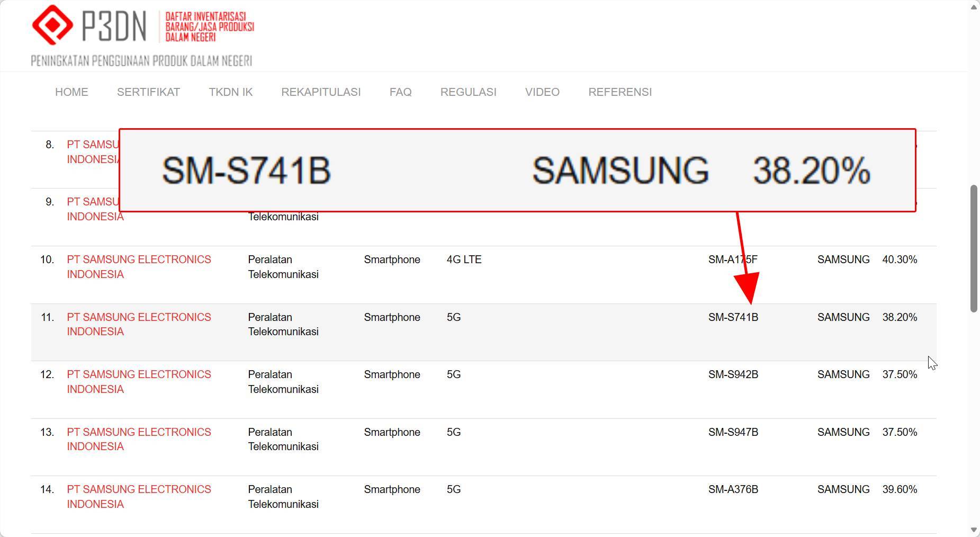Click the "4G LTE" cell in row 10

tap(464, 259)
